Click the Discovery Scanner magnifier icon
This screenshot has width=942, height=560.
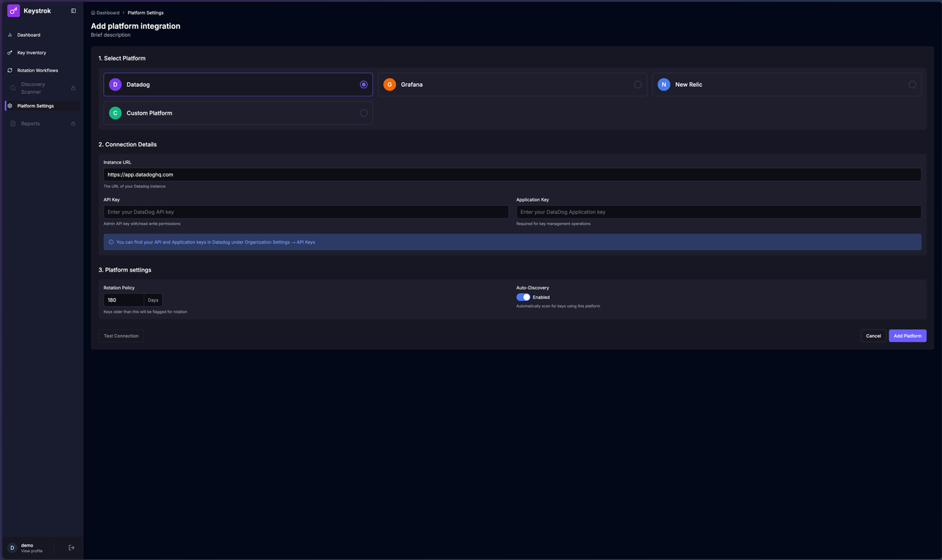pos(13,88)
